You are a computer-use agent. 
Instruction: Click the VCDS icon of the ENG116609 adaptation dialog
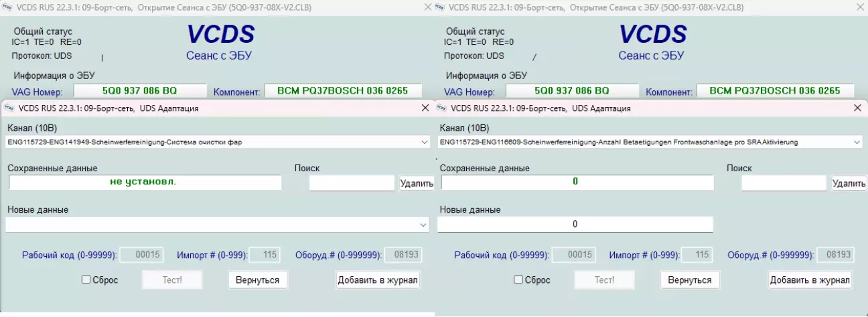(x=441, y=108)
